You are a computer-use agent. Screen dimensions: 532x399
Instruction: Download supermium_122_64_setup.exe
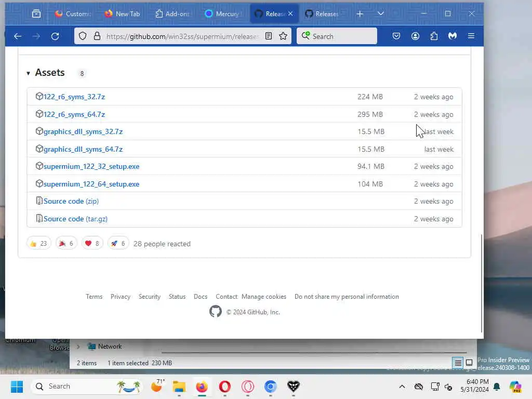click(x=91, y=184)
